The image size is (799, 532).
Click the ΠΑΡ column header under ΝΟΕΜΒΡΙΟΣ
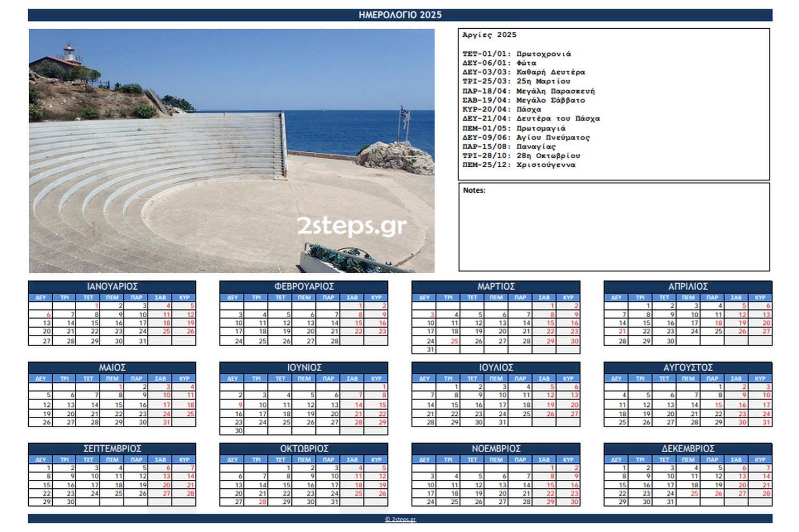[x=520, y=460]
